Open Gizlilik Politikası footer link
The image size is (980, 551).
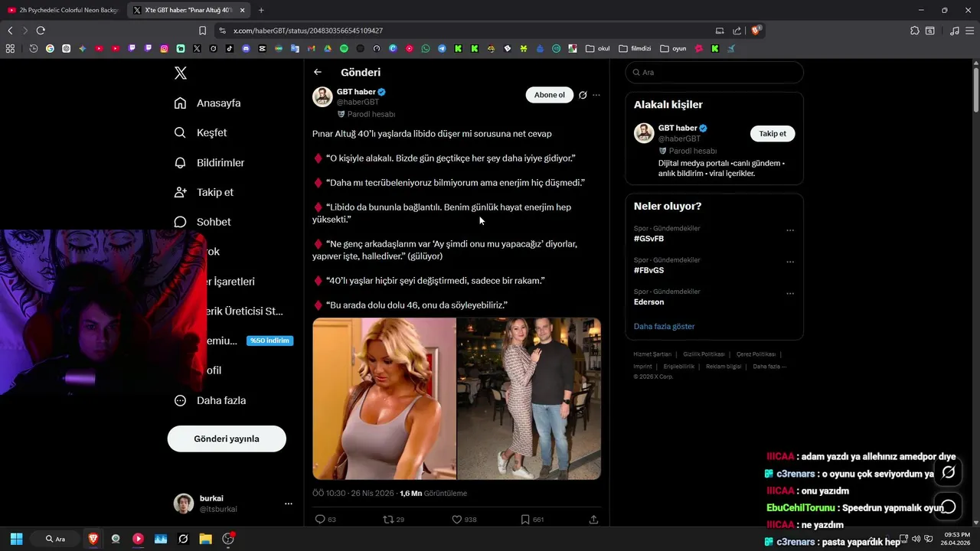704,354
